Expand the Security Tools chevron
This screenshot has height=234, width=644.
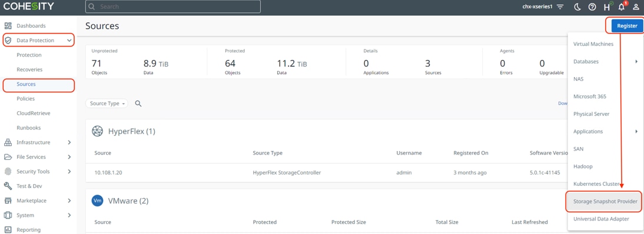tap(69, 172)
